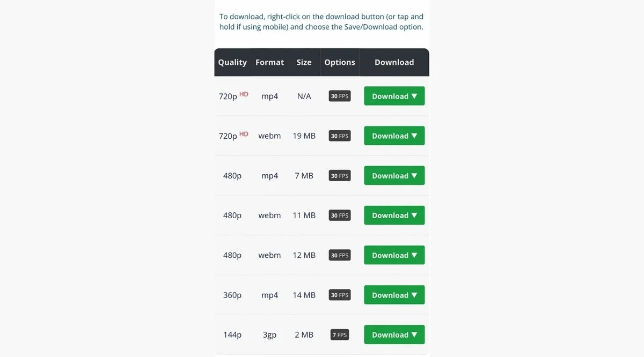Click the Options column header

(x=340, y=62)
